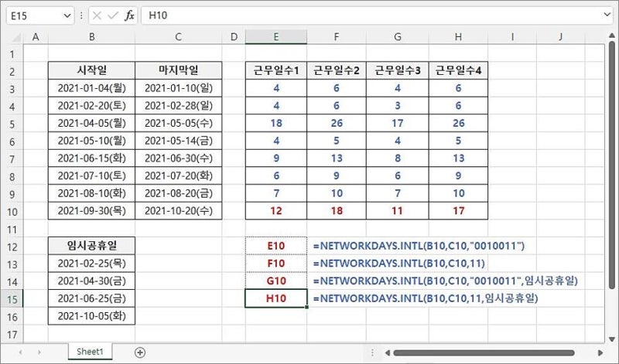Image resolution: width=619 pixels, height=364 pixels.
Task: Click the horizontal scrollbar thumb
Action: (484, 352)
